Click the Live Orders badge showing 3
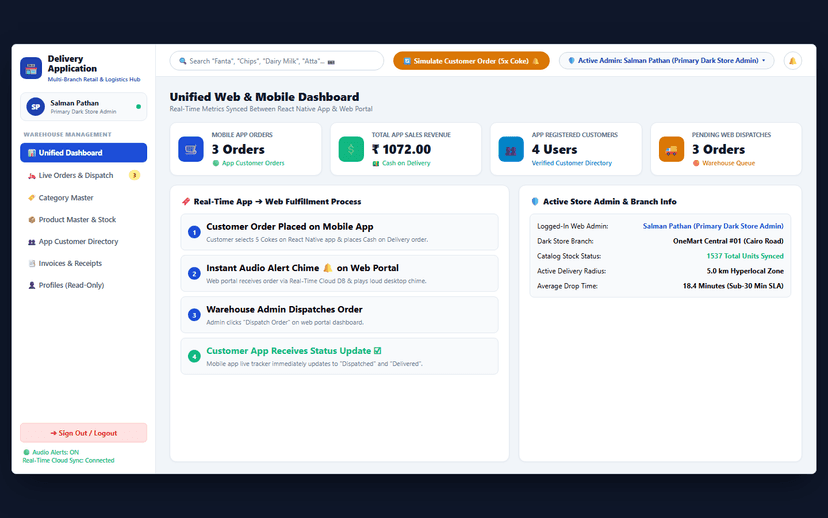The image size is (828, 518). [134, 175]
